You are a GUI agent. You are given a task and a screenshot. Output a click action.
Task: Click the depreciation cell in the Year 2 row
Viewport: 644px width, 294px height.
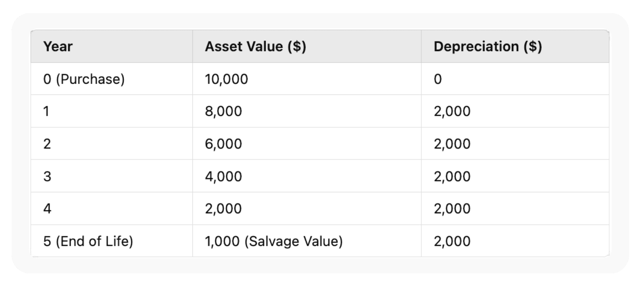(452, 144)
